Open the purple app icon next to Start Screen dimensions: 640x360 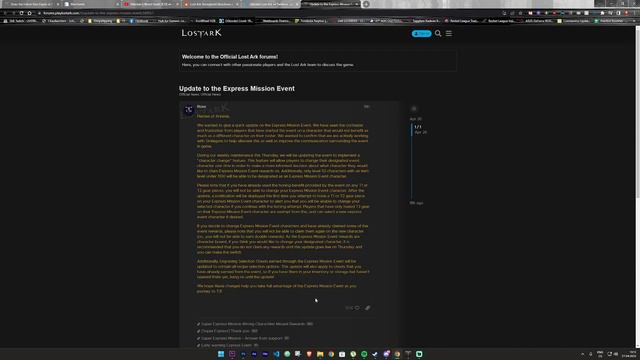click(x=232, y=354)
